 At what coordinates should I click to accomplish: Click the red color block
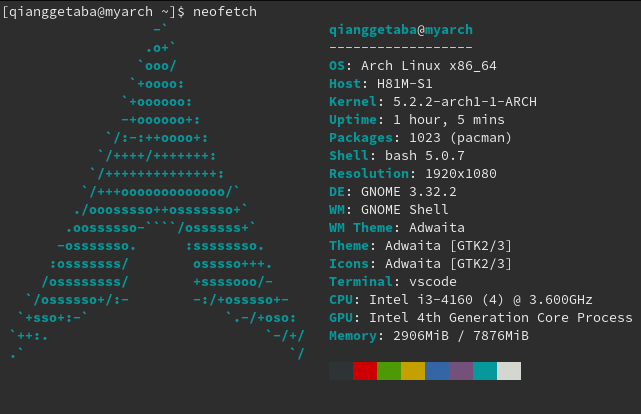tap(365, 371)
